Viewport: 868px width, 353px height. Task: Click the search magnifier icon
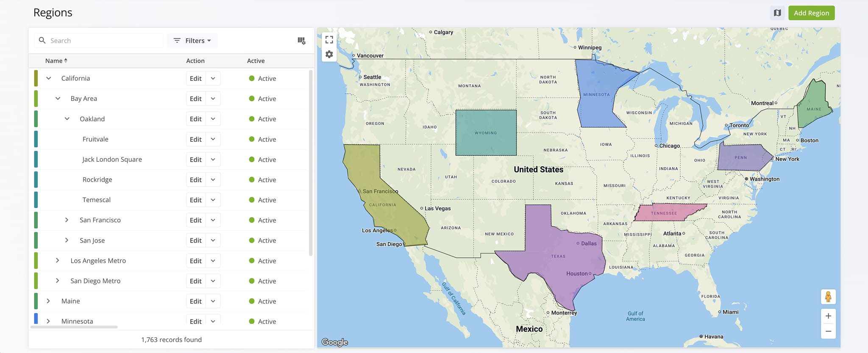(x=42, y=40)
